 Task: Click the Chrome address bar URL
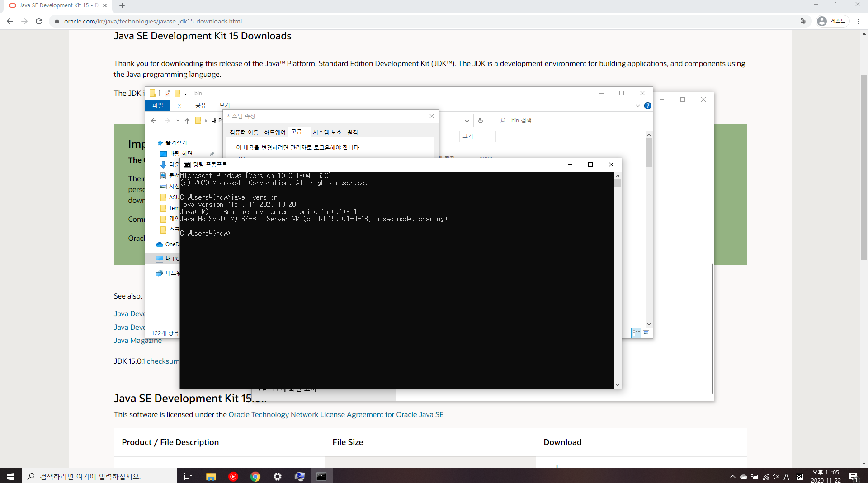pyautogui.click(x=153, y=21)
